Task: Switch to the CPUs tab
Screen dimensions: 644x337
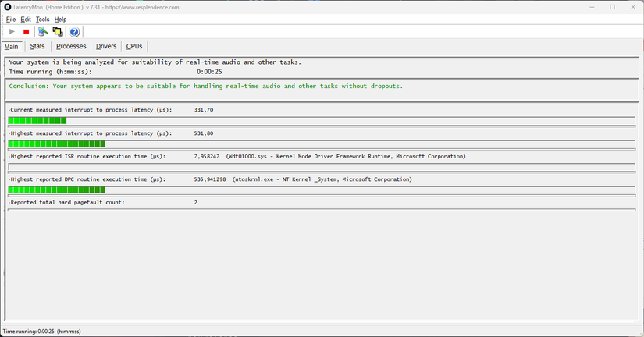Action: click(134, 46)
